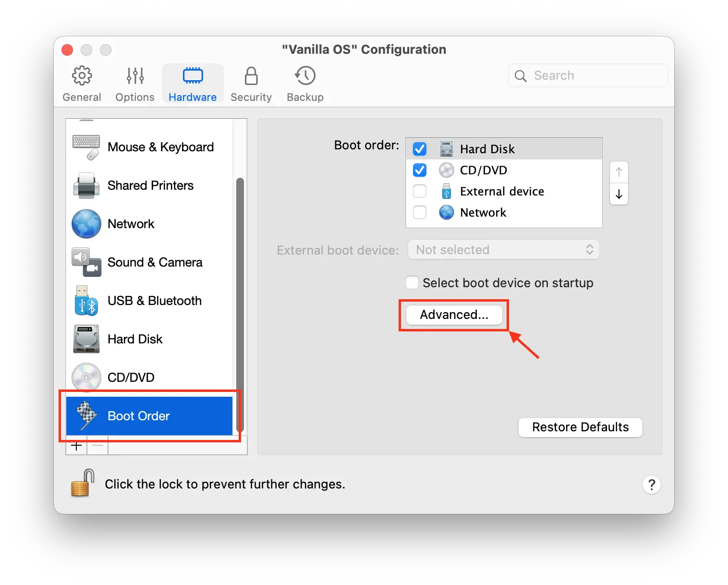Move boot item up with arrow
Image resolution: width=728 pixels, height=585 pixels.
619,172
